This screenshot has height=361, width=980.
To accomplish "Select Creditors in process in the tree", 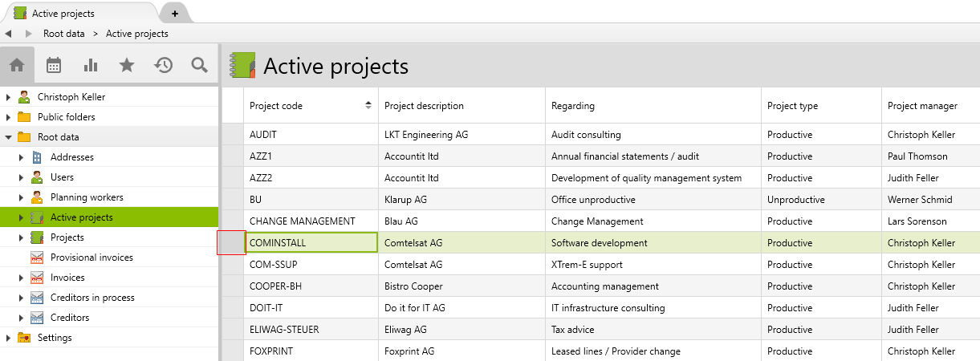I will coord(91,298).
